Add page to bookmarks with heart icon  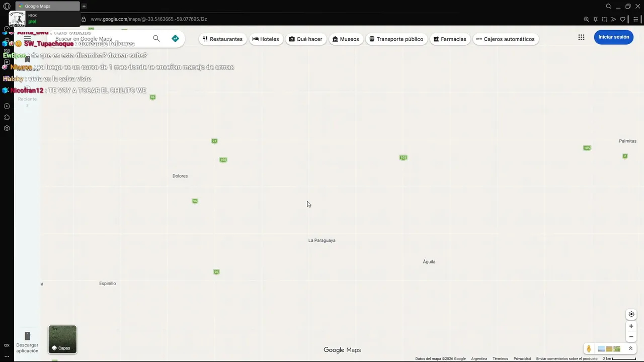click(622, 19)
